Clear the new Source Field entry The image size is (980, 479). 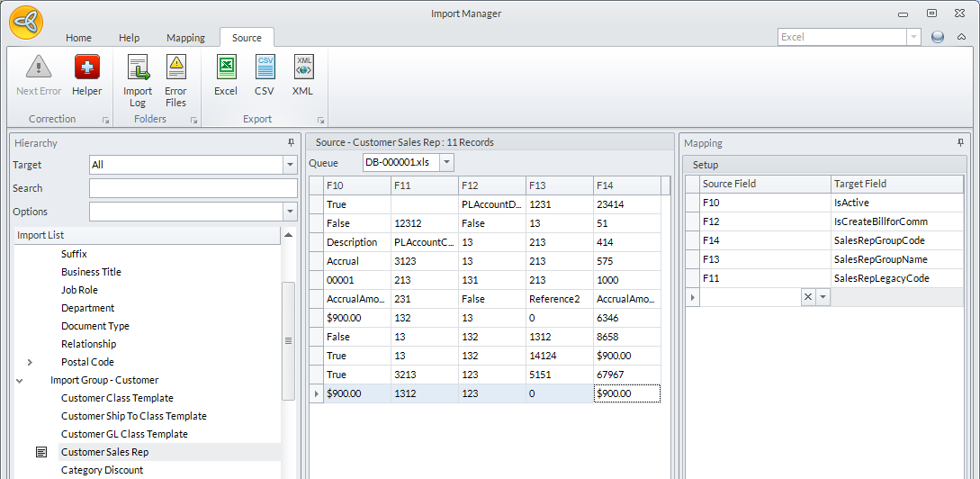[807, 297]
